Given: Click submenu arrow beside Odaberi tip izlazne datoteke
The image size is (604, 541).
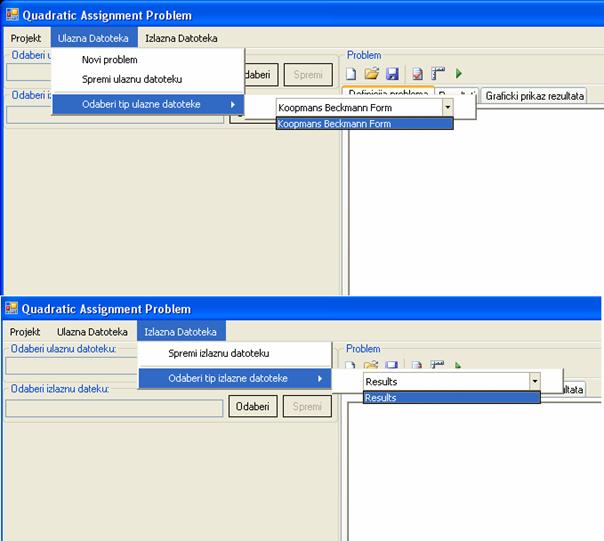Looking at the screenshot, I should click(x=320, y=378).
